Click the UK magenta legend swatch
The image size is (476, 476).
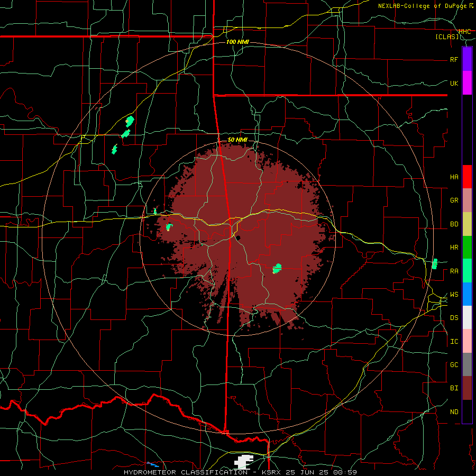tap(467, 83)
